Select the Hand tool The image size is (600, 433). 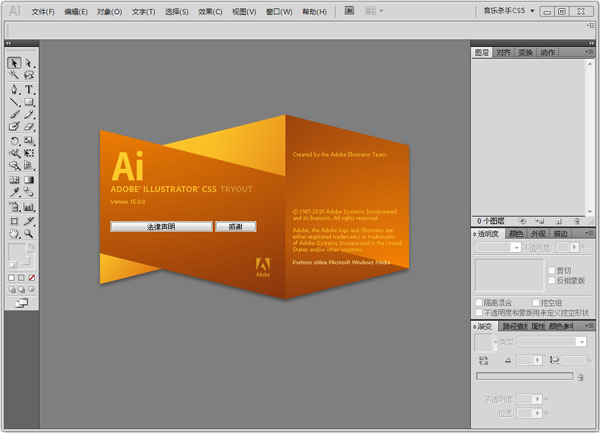tap(14, 232)
